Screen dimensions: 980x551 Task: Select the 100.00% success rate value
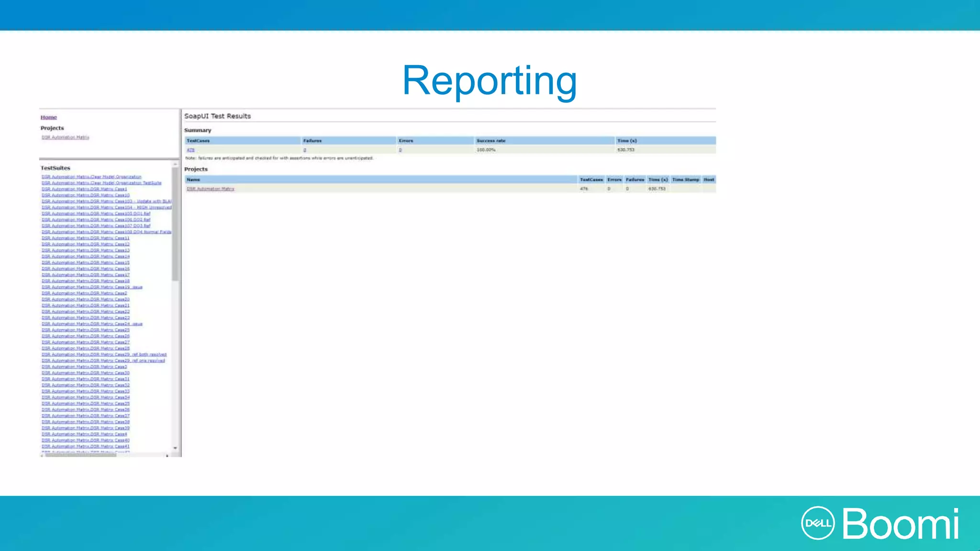click(x=486, y=150)
